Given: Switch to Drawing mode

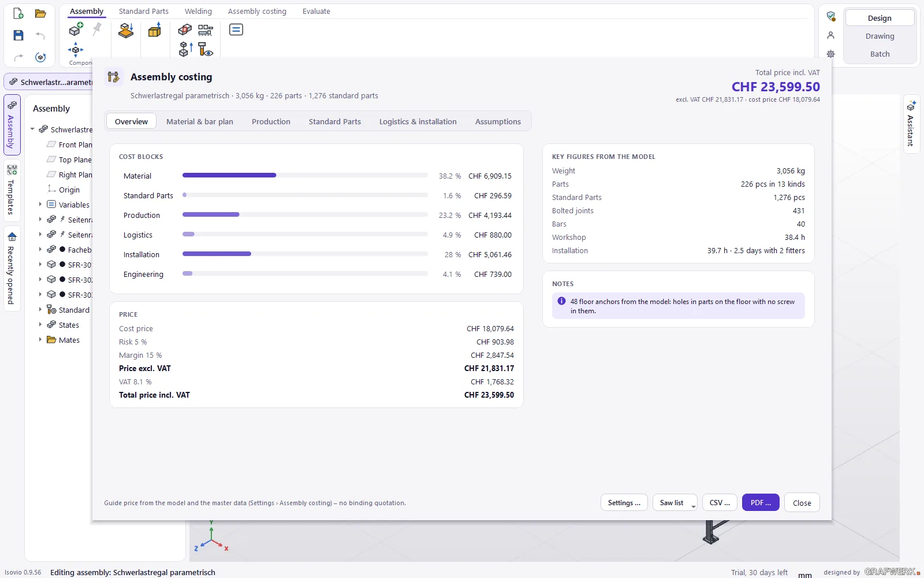Looking at the screenshot, I should pyautogui.click(x=880, y=36).
